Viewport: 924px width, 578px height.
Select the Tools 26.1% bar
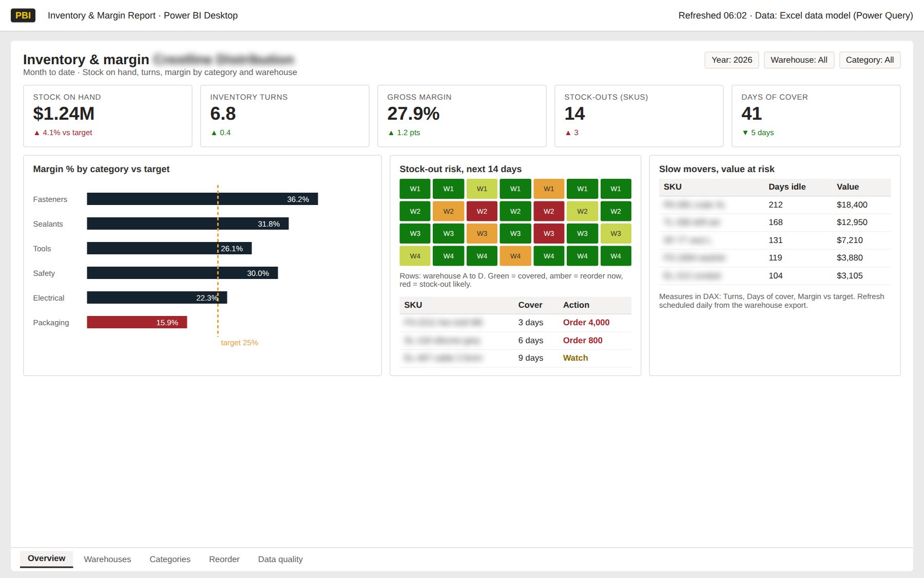169,248
